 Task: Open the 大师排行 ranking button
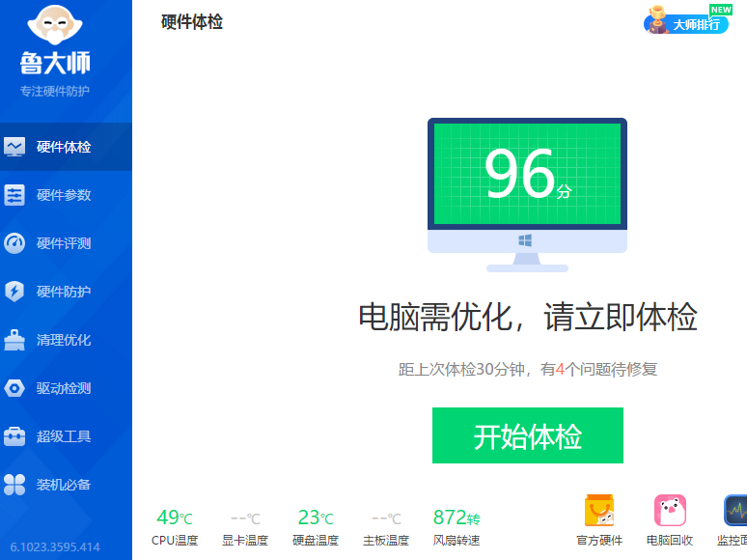tap(686, 24)
